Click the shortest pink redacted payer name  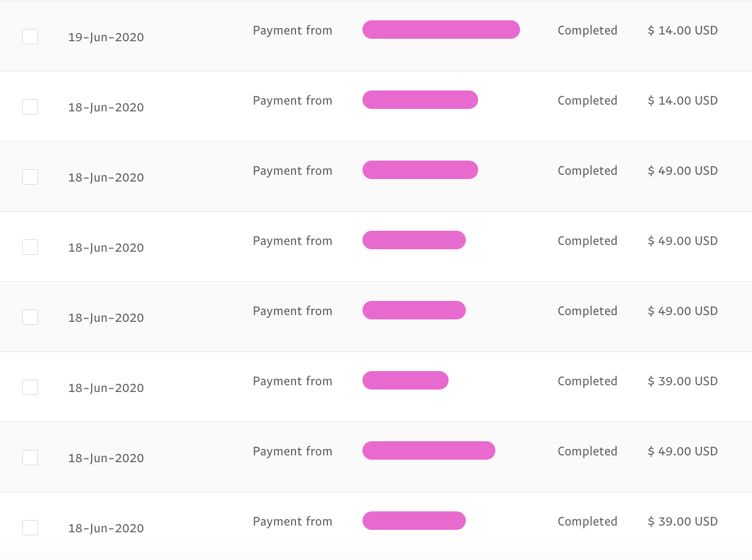406,380
